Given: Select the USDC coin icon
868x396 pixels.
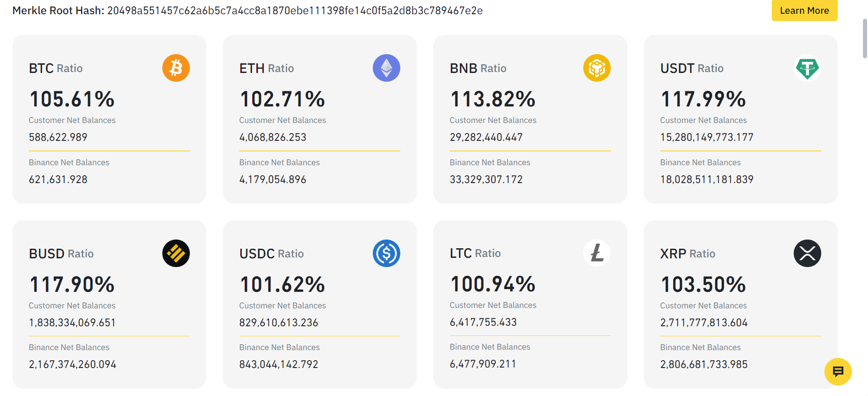Looking at the screenshot, I should pos(386,253).
